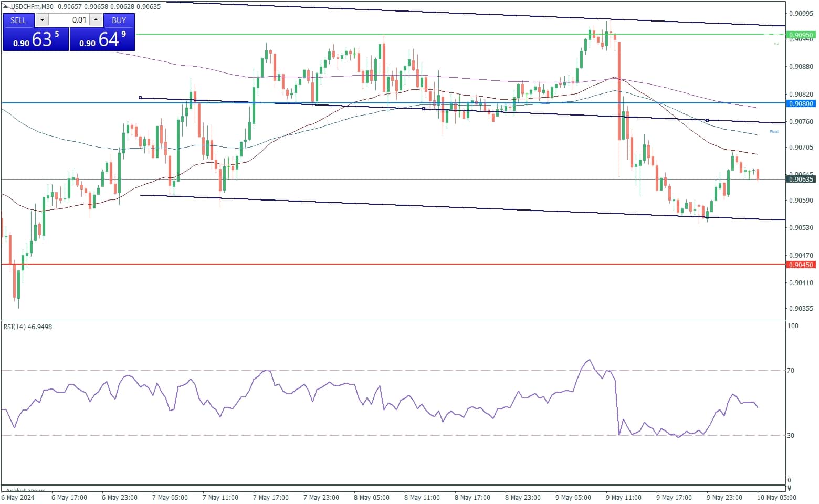The height and width of the screenshot is (504, 819).
Task: Click the 0.90530 price scale value
Action: (x=801, y=227)
